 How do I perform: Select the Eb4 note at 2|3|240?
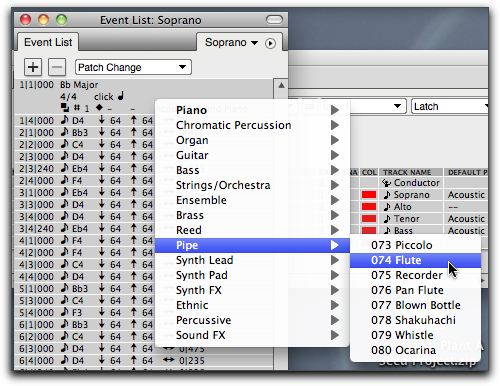point(80,168)
